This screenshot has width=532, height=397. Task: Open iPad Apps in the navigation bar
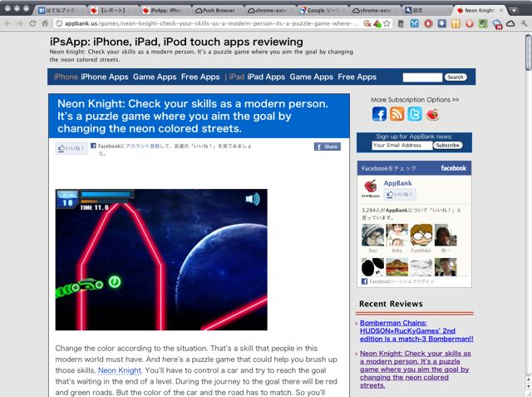pyautogui.click(x=266, y=77)
